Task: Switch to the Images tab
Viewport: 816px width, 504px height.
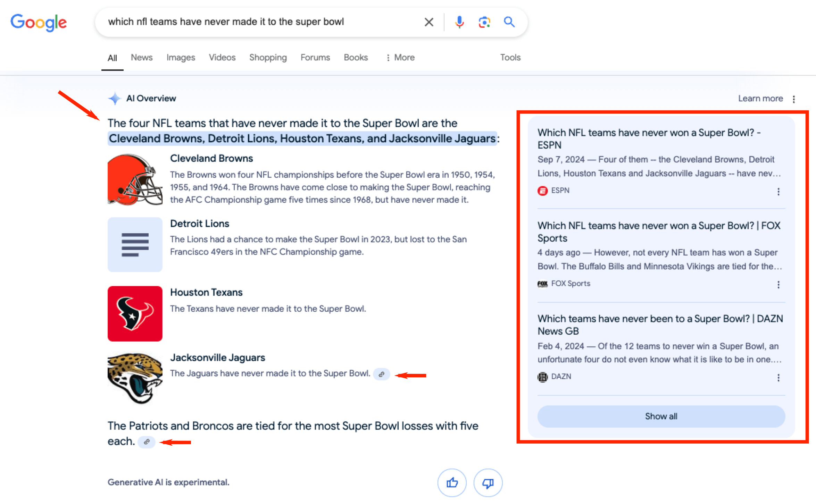Action: pos(181,57)
